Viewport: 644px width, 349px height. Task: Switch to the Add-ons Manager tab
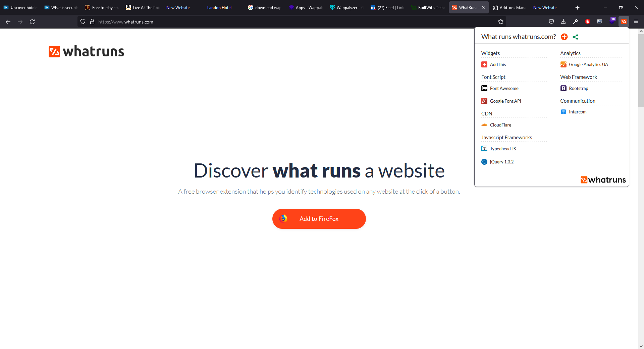(509, 7)
